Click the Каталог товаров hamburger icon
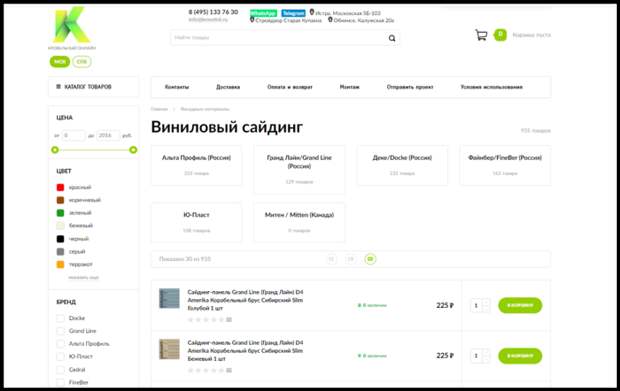The image size is (620, 391). coord(59,87)
